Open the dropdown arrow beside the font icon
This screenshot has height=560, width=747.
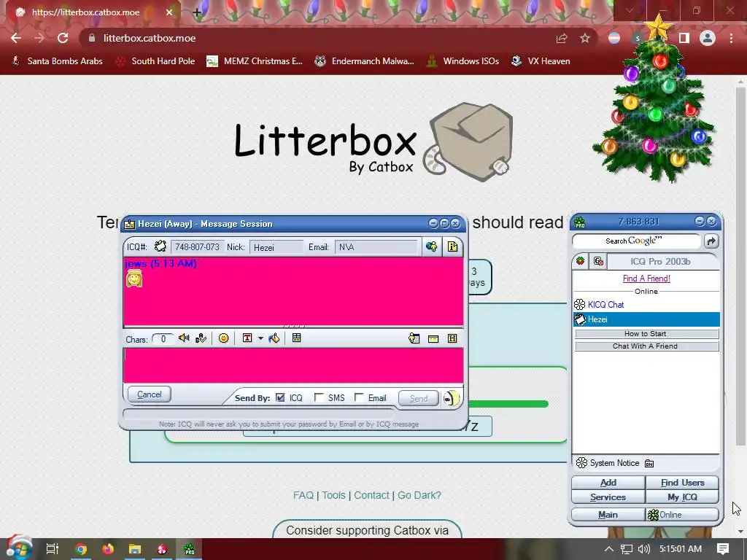click(260, 338)
